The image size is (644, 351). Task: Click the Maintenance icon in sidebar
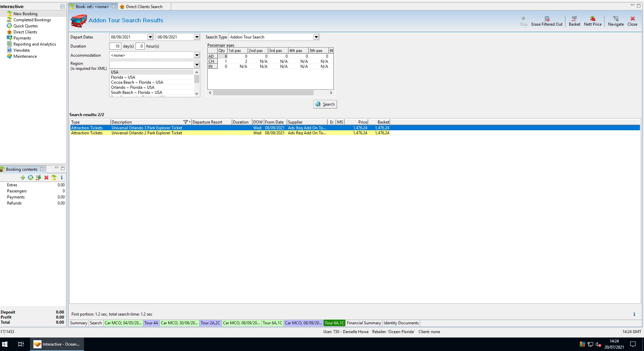[9, 56]
